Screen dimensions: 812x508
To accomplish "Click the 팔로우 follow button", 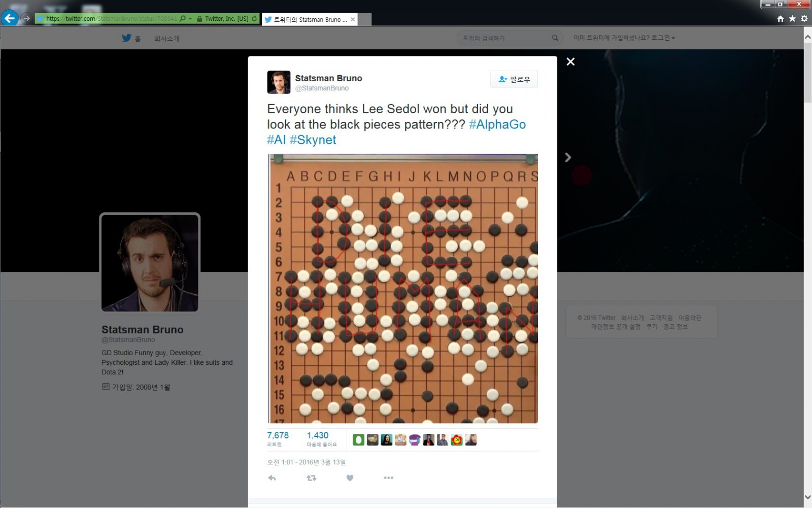I will tap(514, 79).
